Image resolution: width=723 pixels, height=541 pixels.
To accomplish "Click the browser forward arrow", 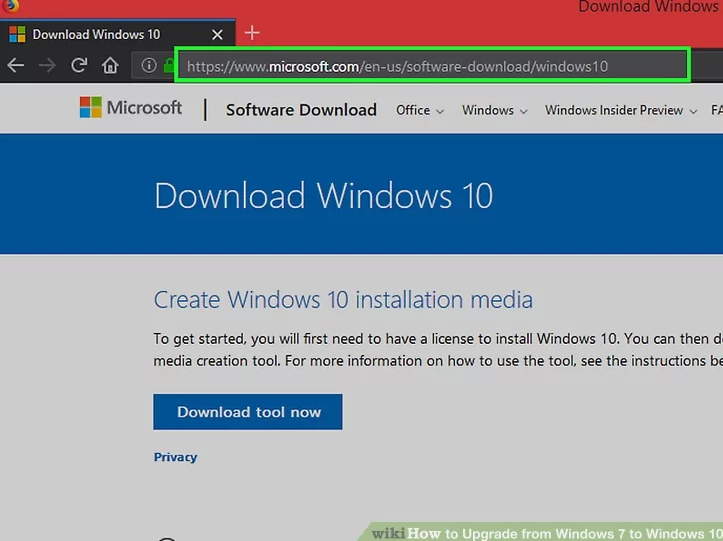I will [x=46, y=66].
